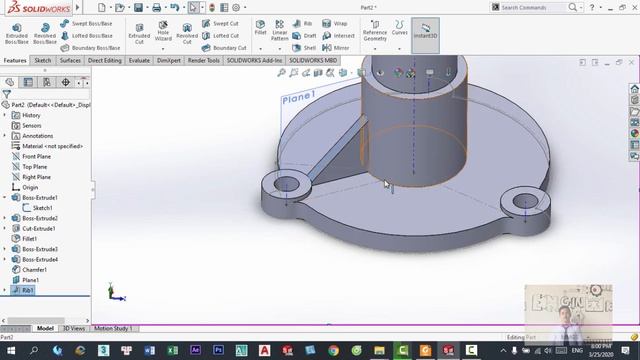Choose Lofted Cut

tap(221, 36)
